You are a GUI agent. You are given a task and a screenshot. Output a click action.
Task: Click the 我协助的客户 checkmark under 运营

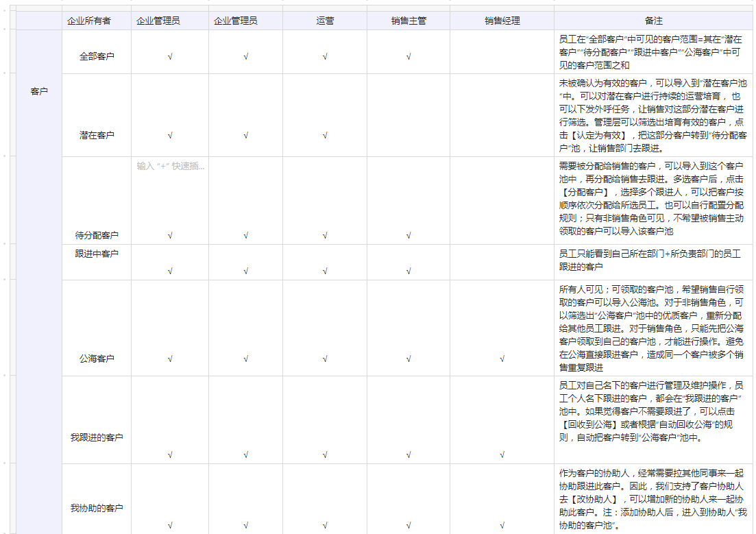[x=325, y=525]
